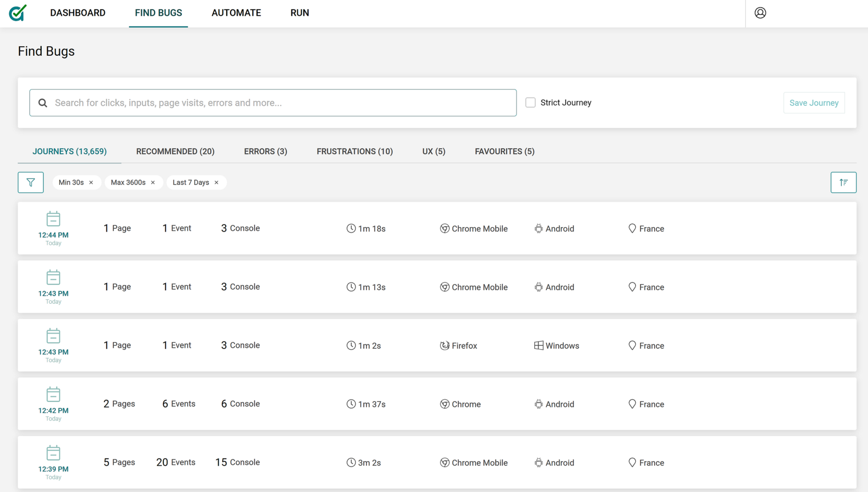Image resolution: width=868 pixels, height=492 pixels.
Task: Remove the Last 7 Days filter
Action: coord(216,183)
